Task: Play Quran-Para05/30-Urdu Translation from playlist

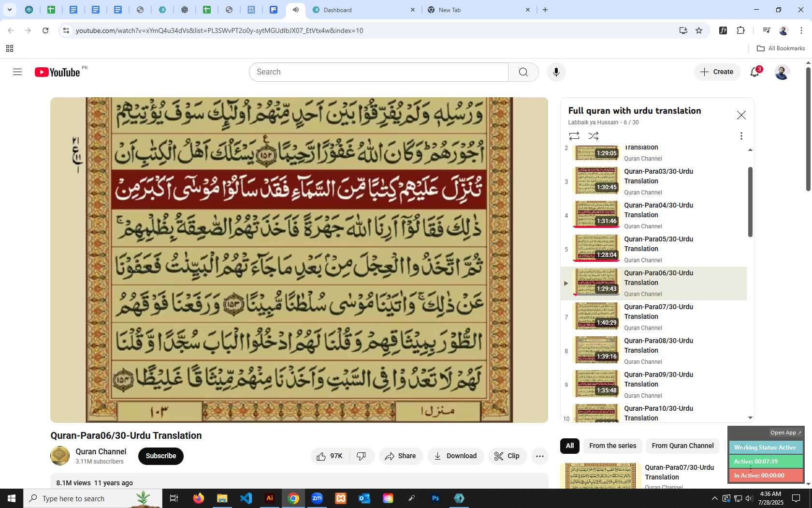Action: [x=653, y=249]
